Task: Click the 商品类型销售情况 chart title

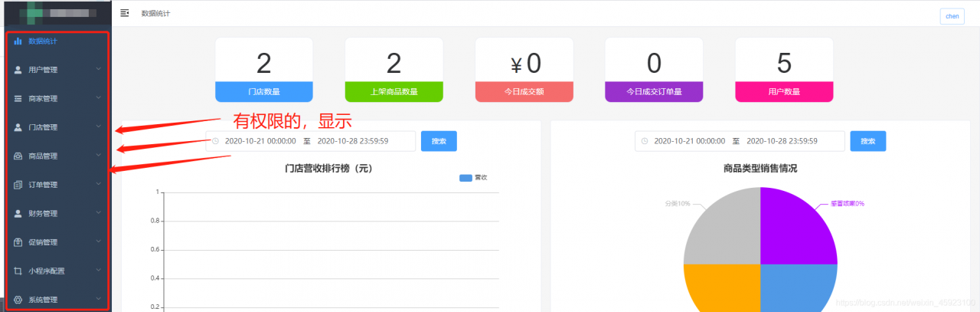Action: tap(760, 168)
